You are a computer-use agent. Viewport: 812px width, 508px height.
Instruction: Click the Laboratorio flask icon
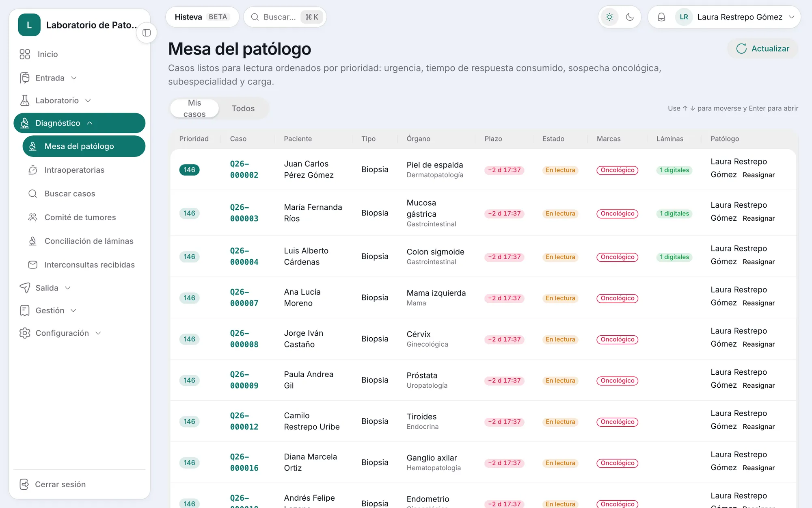25,100
